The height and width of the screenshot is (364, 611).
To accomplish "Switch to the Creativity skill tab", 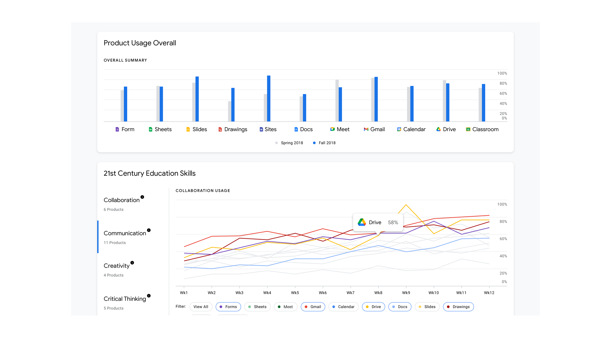I will point(116,266).
